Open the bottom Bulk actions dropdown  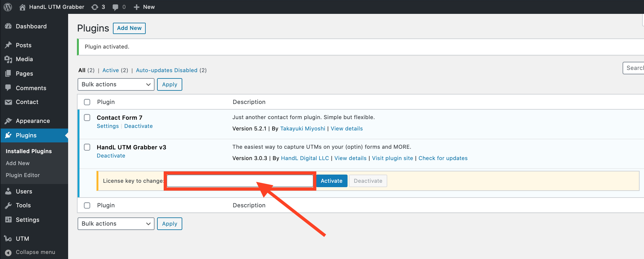116,224
